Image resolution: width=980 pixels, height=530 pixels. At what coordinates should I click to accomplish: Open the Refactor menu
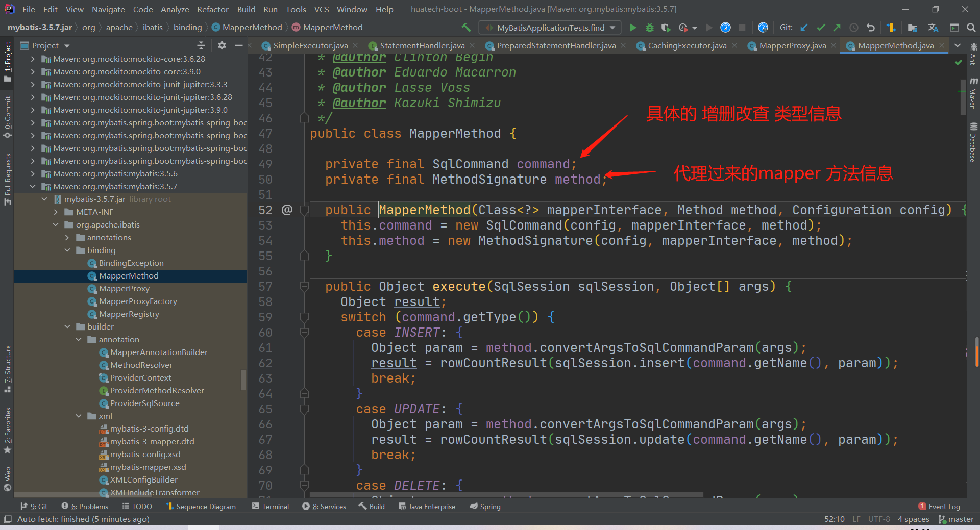tap(212, 9)
